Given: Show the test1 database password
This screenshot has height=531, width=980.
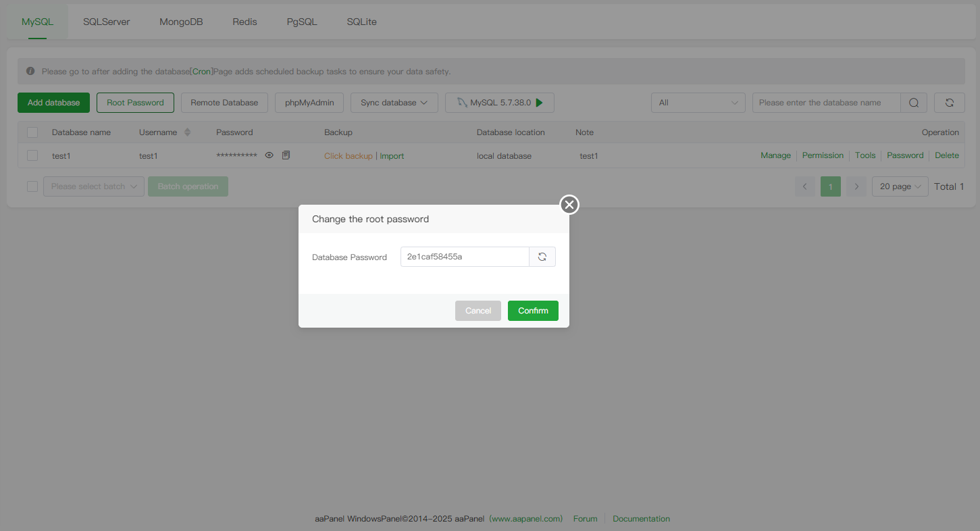Looking at the screenshot, I should pos(269,155).
